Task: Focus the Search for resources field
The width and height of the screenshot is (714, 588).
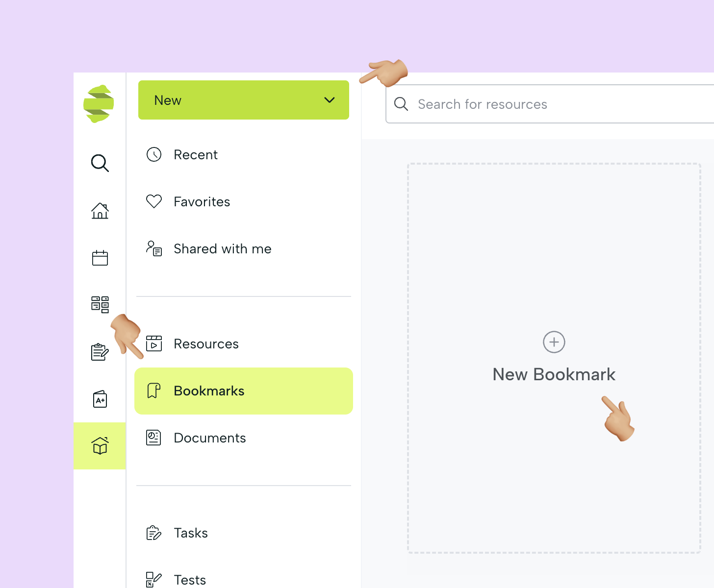Action: pos(550,104)
